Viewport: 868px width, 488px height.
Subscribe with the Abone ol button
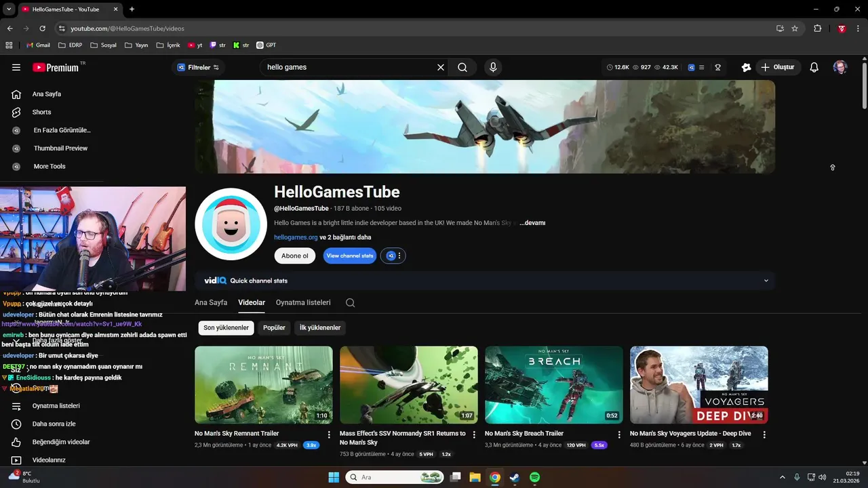pyautogui.click(x=294, y=256)
